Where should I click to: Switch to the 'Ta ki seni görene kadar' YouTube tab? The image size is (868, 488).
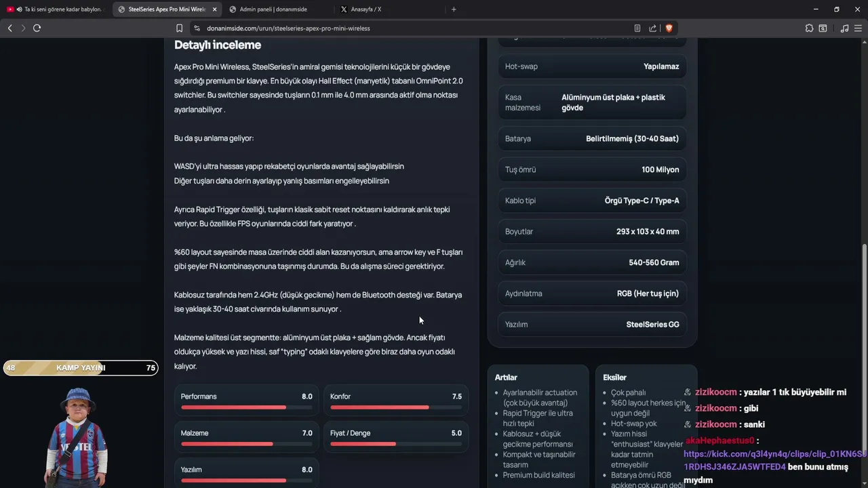pos(56,9)
